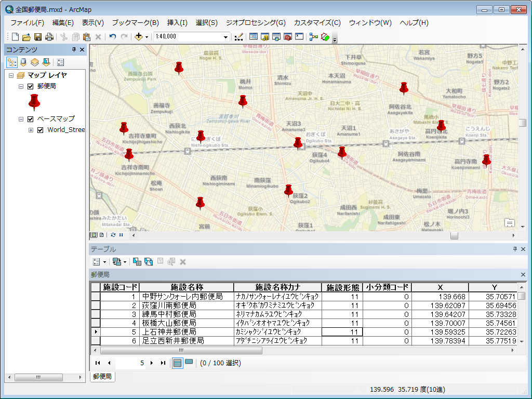Open the Editor toolbar with the pencil icon
Image resolution: width=532 pixels, height=399 pixels.
tap(239, 37)
